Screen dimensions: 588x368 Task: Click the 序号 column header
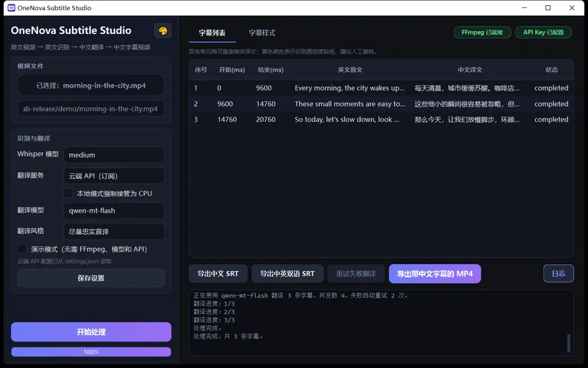click(x=201, y=70)
